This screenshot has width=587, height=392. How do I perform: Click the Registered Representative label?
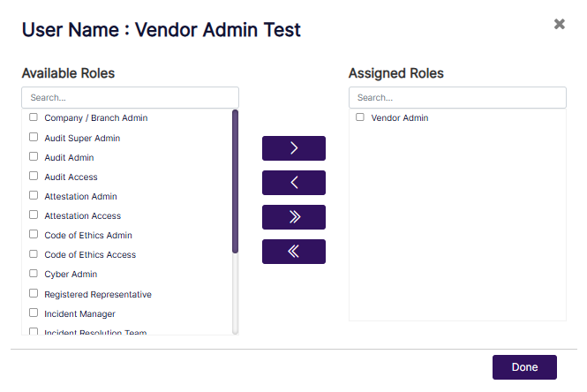coord(98,295)
